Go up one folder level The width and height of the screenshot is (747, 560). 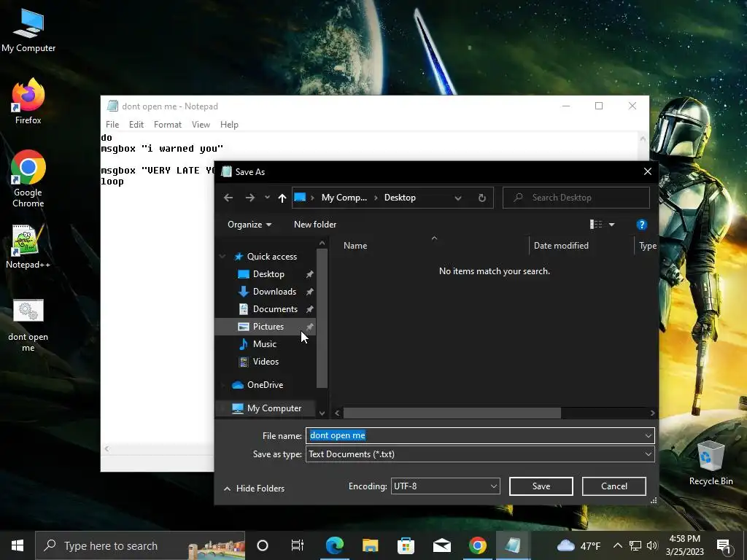tap(282, 198)
